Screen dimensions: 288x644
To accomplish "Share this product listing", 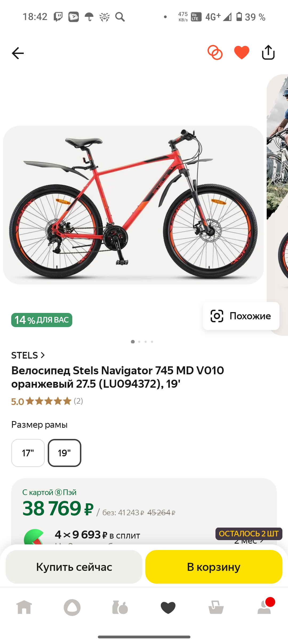I will pos(268,52).
